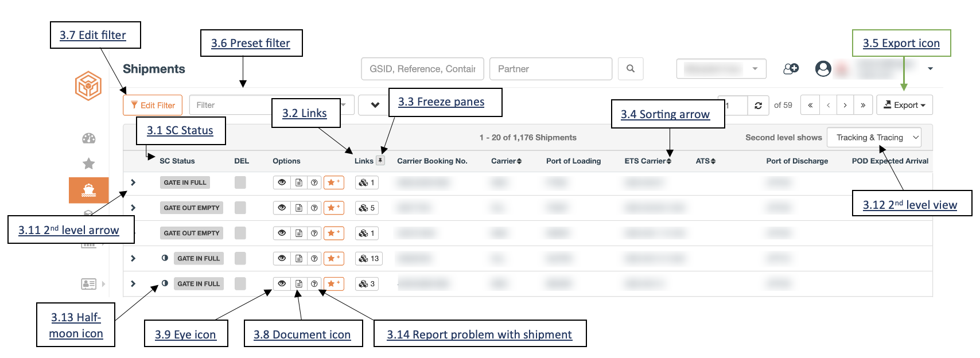Open the add user icon
Image resolution: width=980 pixels, height=358 pixels.
[x=791, y=69]
